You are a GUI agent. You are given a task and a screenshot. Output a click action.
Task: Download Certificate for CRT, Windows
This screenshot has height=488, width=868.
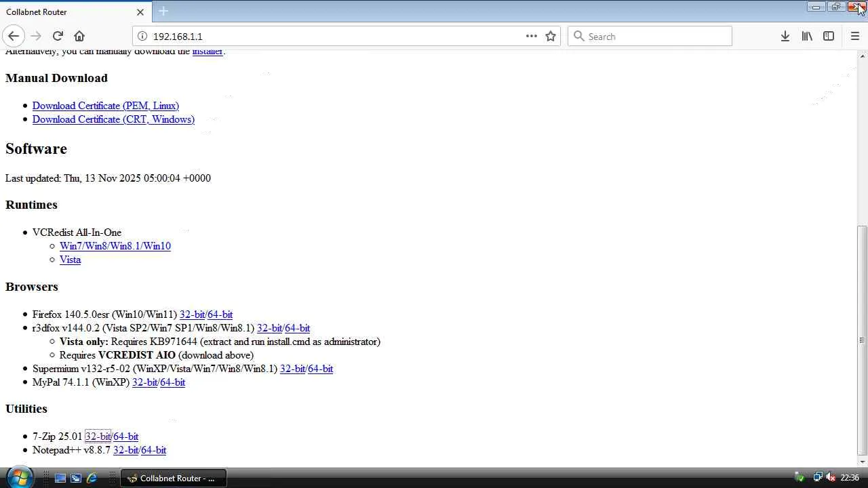[113, 119]
